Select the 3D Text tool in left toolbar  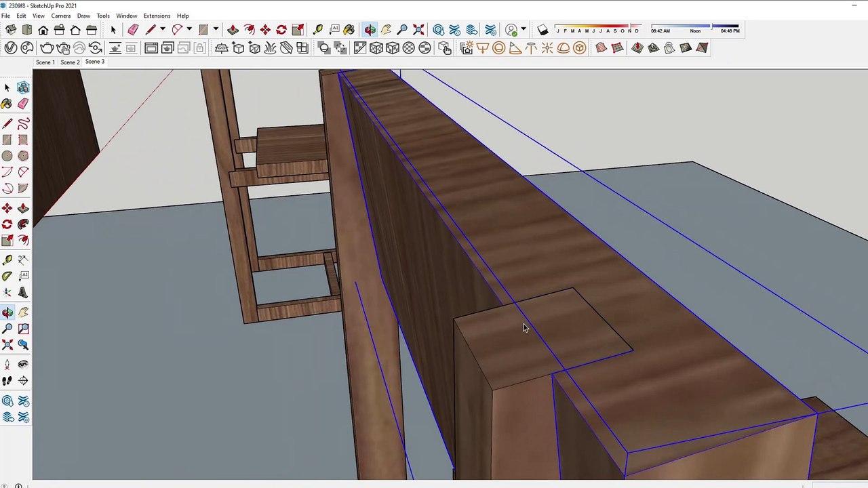point(23,292)
